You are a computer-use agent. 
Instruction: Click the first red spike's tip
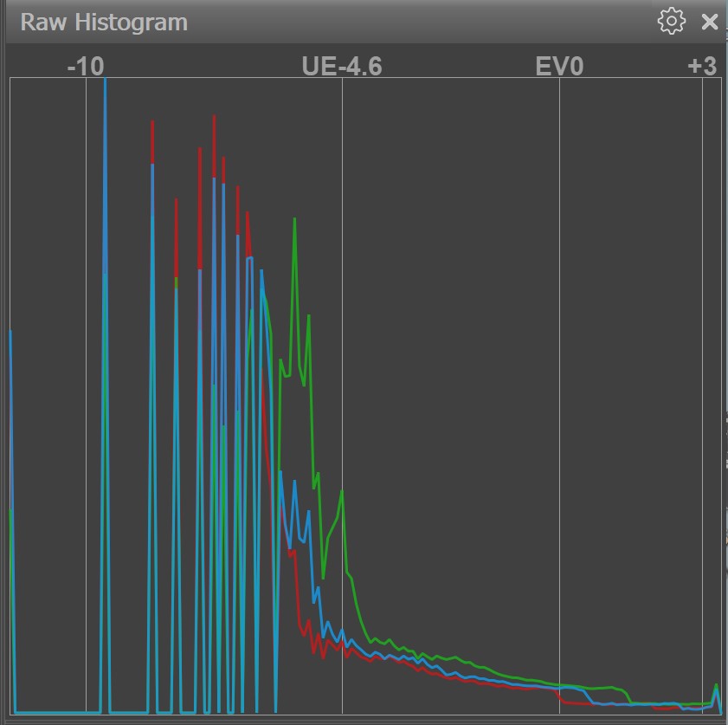point(152,123)
